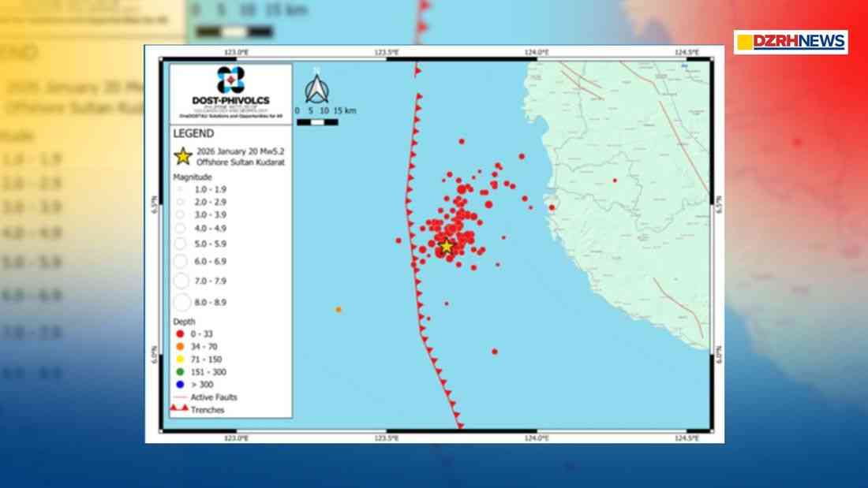Image resolution: width=868 pixels, height=488 pixels.
Task: Click the northernmost red earthquake dot in cluster
Action: (x=461, y=142)
